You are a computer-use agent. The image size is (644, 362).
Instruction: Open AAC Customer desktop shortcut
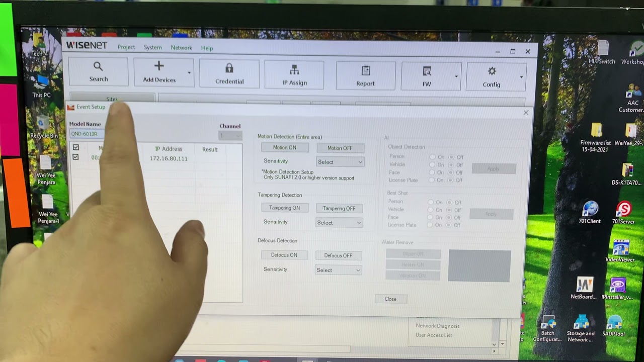632,99
